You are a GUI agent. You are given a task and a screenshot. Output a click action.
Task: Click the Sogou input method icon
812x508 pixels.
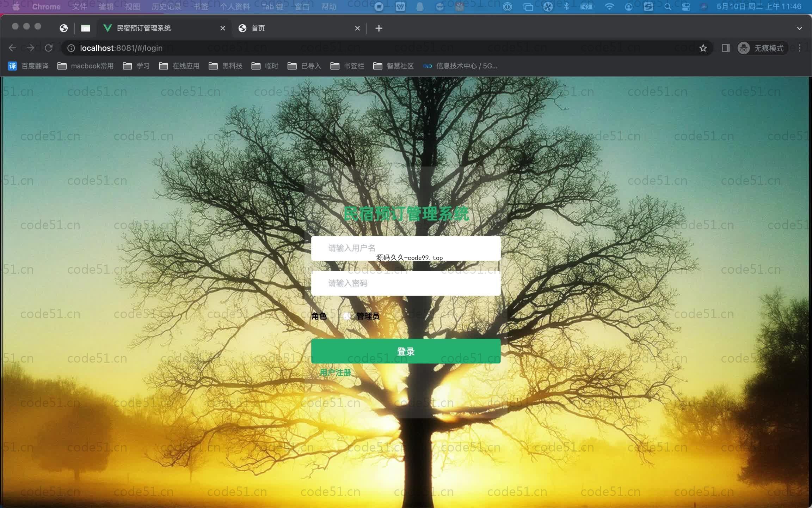[x=648, y=7]
